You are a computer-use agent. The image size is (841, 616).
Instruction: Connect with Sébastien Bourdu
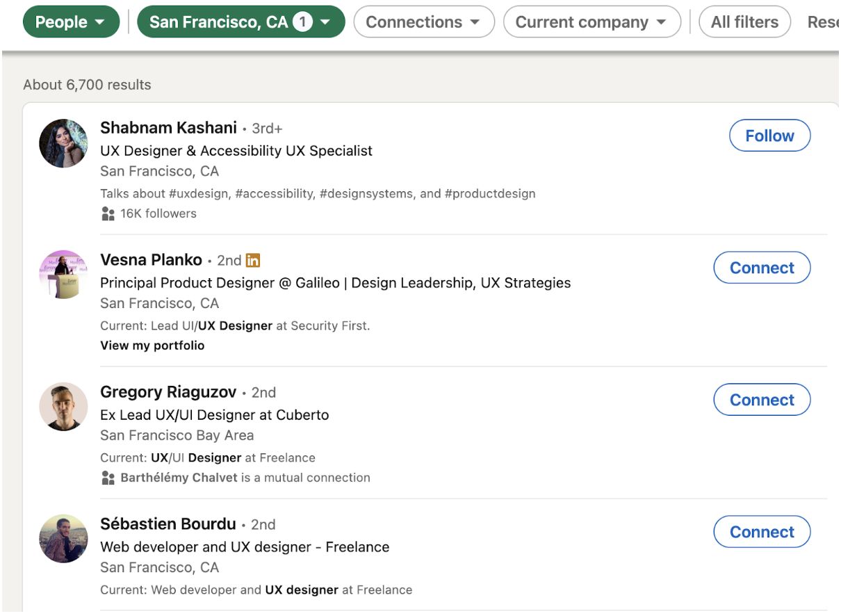pyautogui.click(x=762, y=533)
